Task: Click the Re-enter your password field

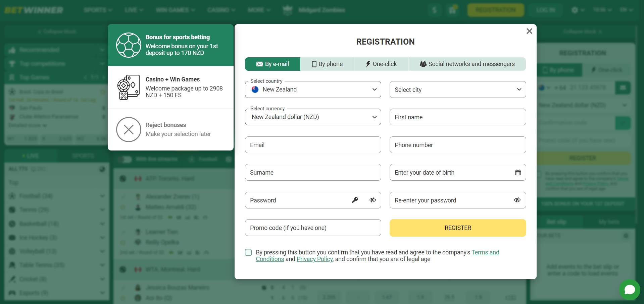Action: pos(458,200)
